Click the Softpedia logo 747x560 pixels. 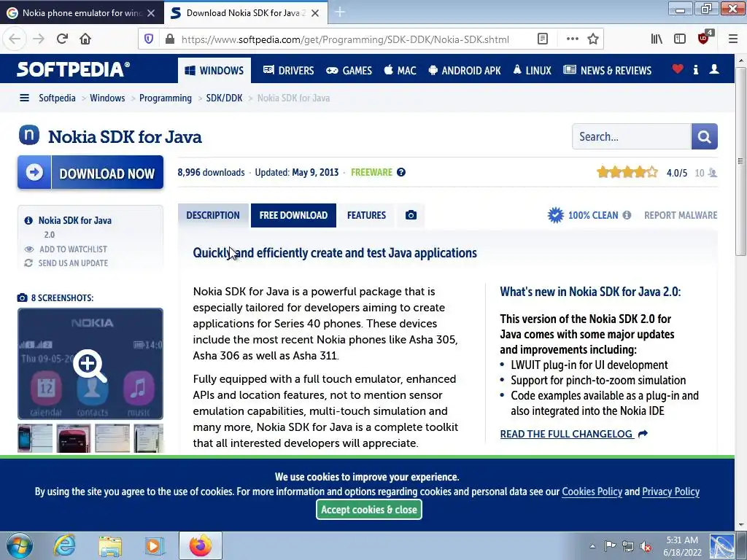click(x=74, y=69)
